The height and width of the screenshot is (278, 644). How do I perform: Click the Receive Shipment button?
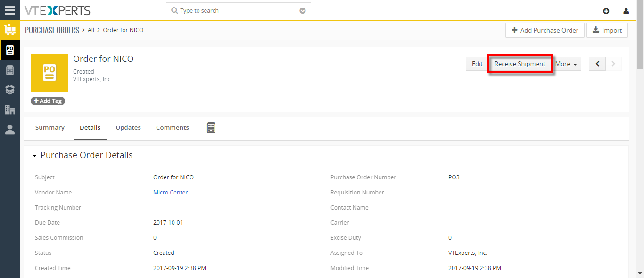click(520, 64)
